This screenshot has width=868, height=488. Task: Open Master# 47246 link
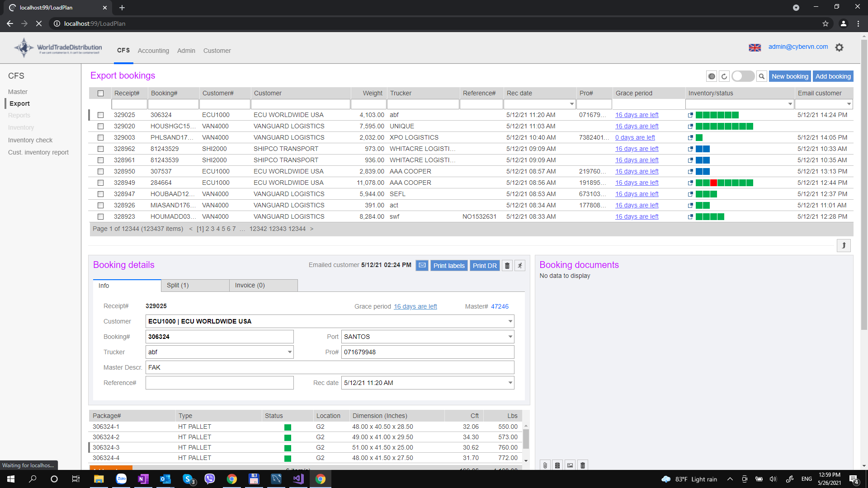coord(500,306)
